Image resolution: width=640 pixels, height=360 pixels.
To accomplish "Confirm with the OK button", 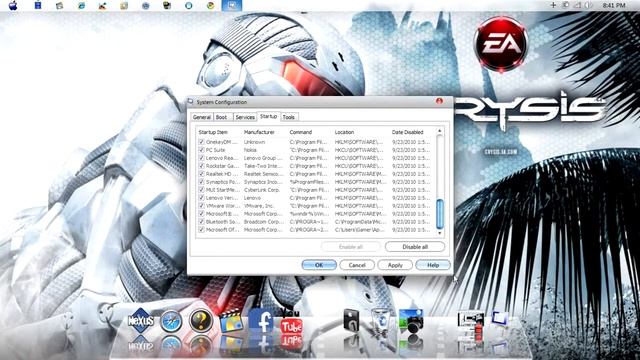I will 319,265.
